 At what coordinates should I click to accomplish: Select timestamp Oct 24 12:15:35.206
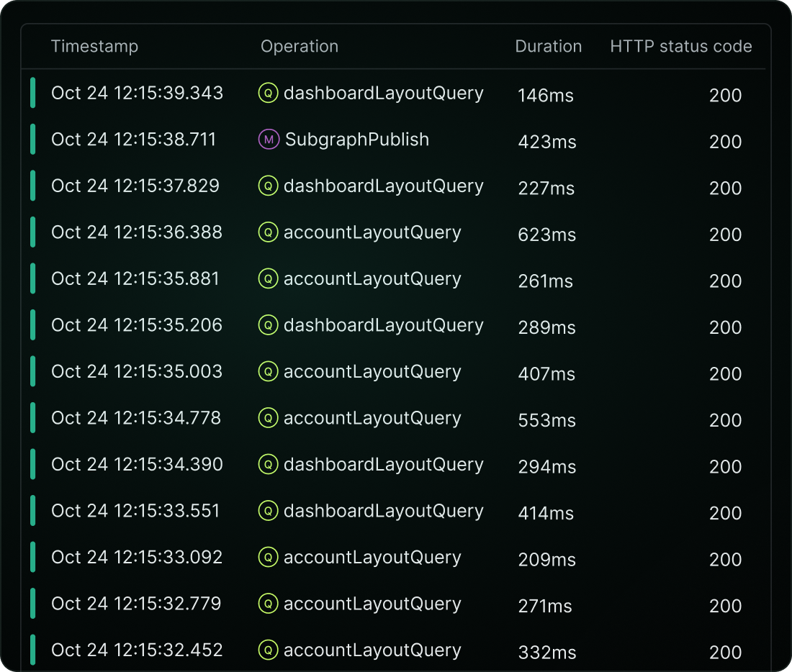pos(137,325)
